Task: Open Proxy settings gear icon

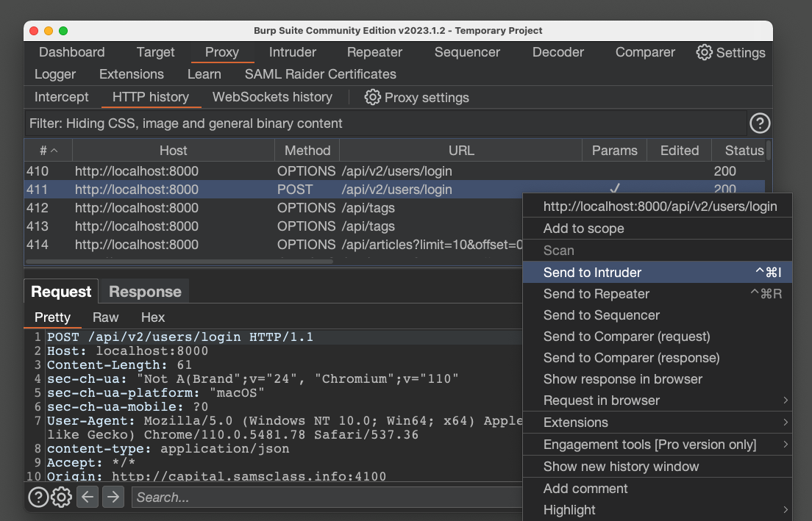Action: pos(373,97)
